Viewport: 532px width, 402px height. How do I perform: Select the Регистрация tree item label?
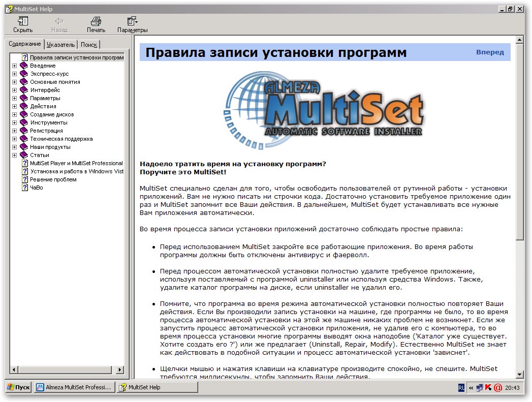(x=46, y=131)
